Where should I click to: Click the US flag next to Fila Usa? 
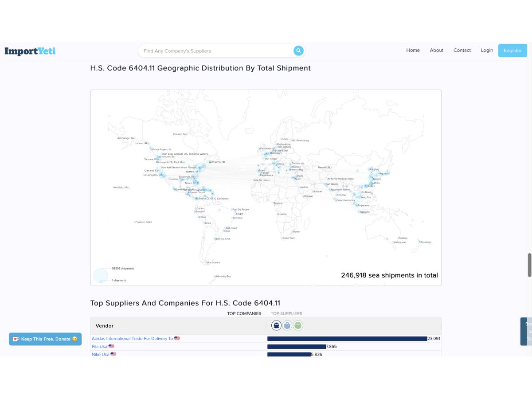111,346
